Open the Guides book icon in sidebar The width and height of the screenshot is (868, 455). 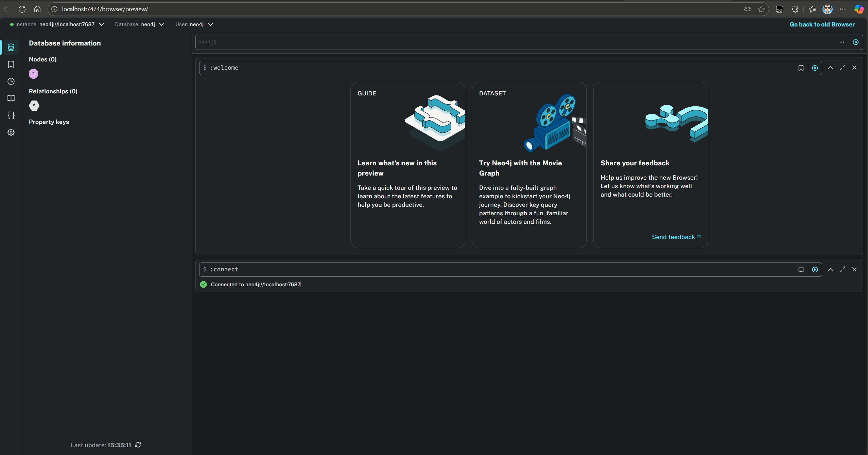coord(11,98)
